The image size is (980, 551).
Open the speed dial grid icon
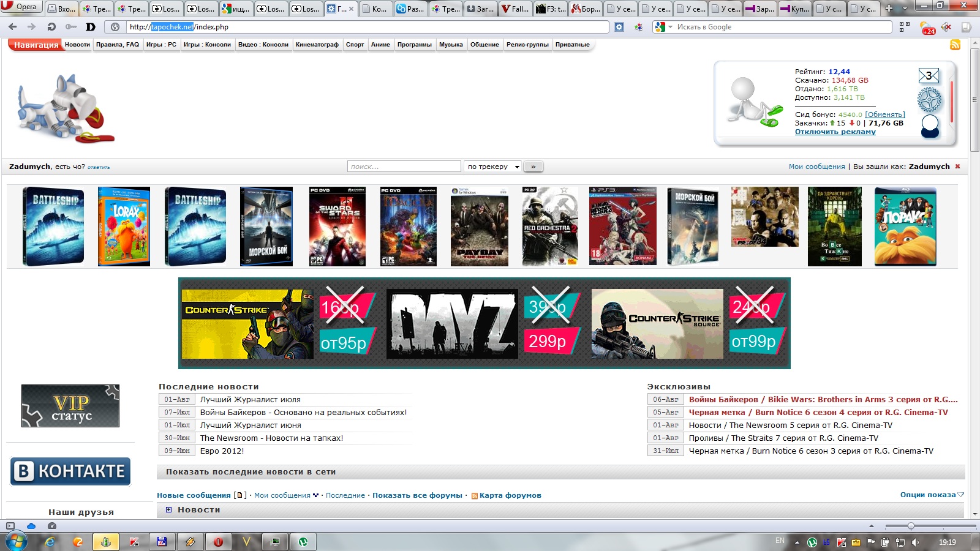905,27
